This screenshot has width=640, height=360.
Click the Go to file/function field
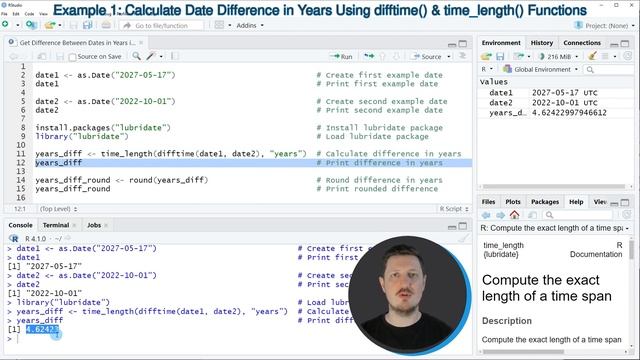[x=162, y=25]
